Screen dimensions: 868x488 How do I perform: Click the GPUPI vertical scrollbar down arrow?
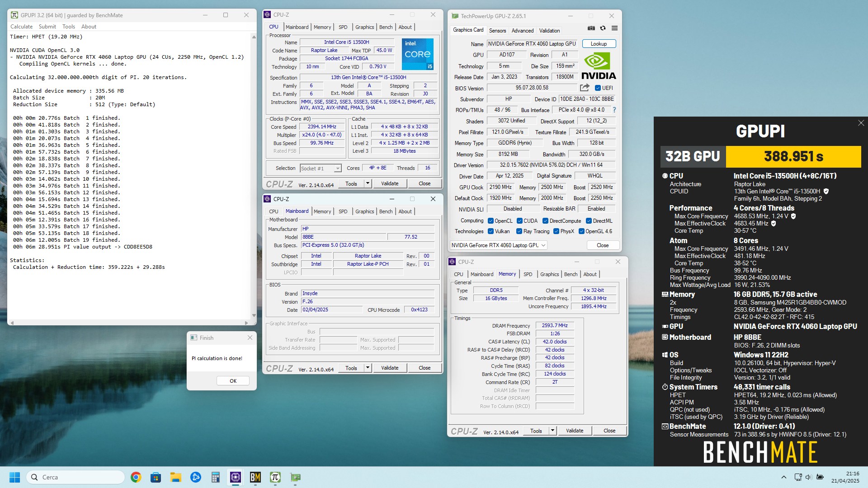[254, 315]
